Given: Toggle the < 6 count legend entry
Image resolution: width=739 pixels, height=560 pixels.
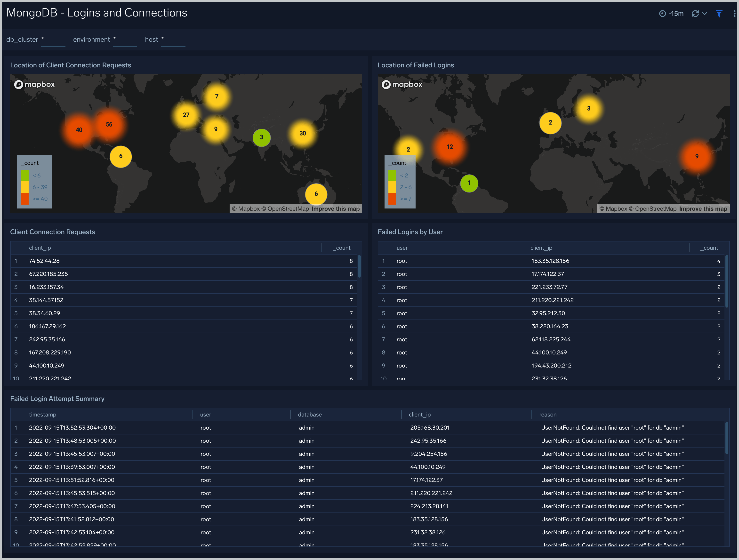Looking at the screenshot, I should pyautogui.click(x=25, y=175).
